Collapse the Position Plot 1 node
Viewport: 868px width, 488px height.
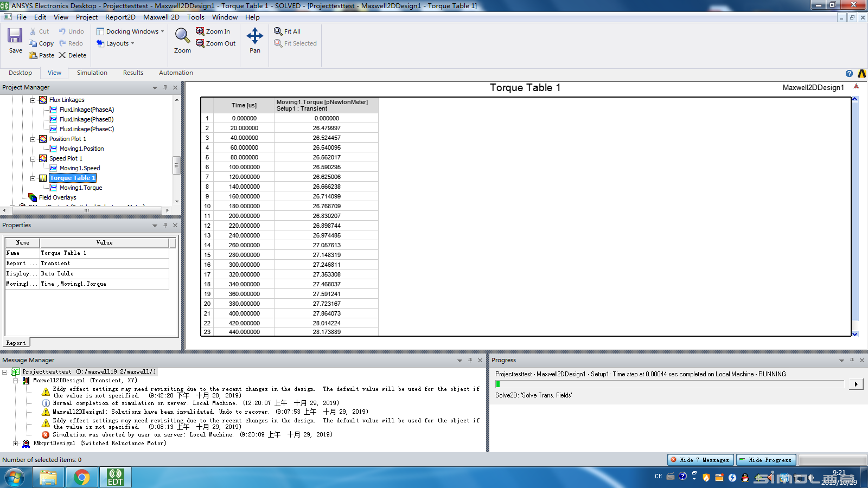(33, 139)
